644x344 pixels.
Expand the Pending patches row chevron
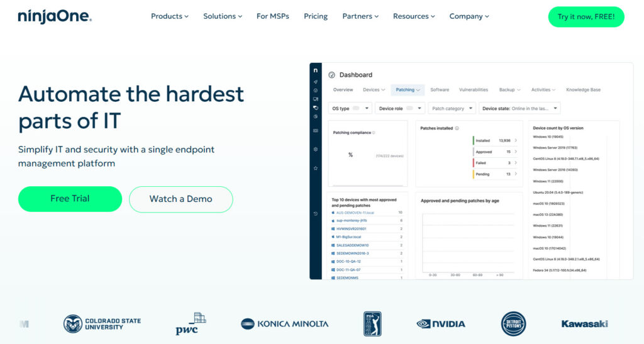pos(516,174)
